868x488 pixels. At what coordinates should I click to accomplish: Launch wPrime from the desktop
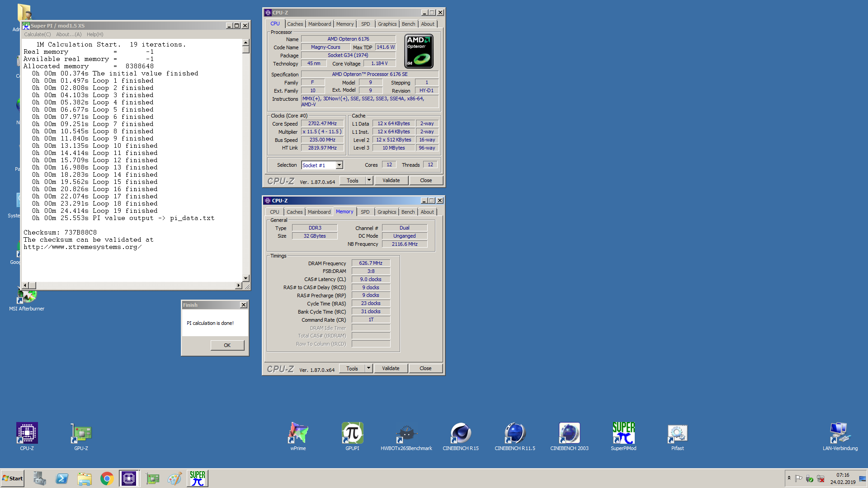298,436
